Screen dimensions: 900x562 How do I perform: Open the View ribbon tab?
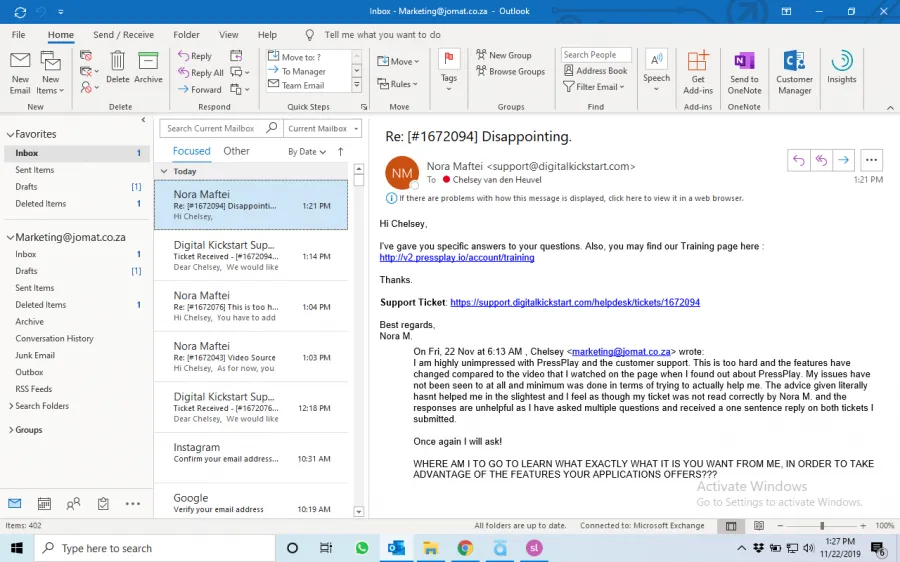[228, 34]
